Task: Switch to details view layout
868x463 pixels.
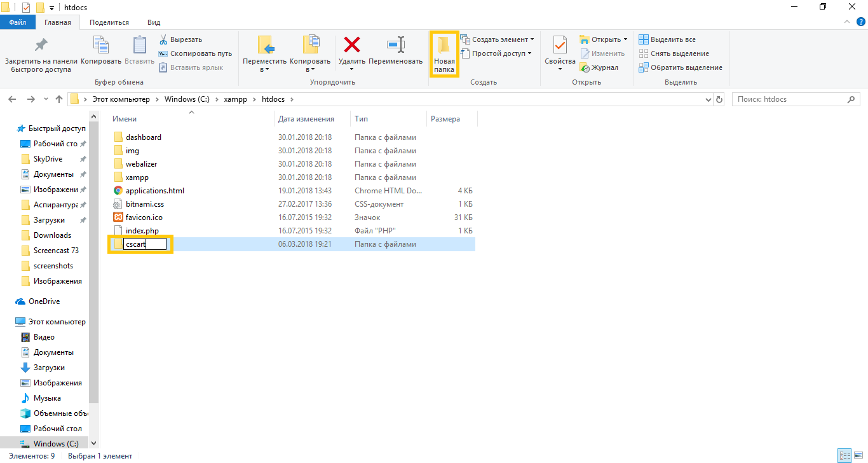Action: coord(844,455)
